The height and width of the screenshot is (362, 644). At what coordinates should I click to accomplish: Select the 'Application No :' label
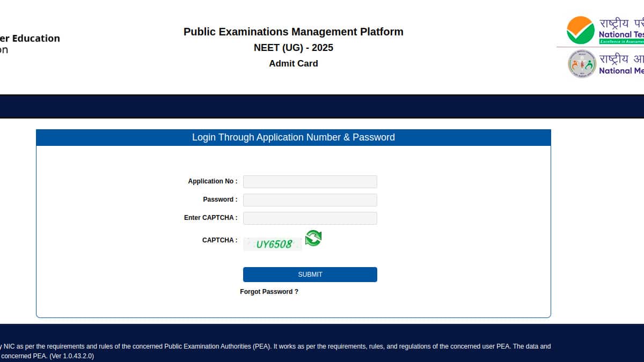click(x=213, y=181)
